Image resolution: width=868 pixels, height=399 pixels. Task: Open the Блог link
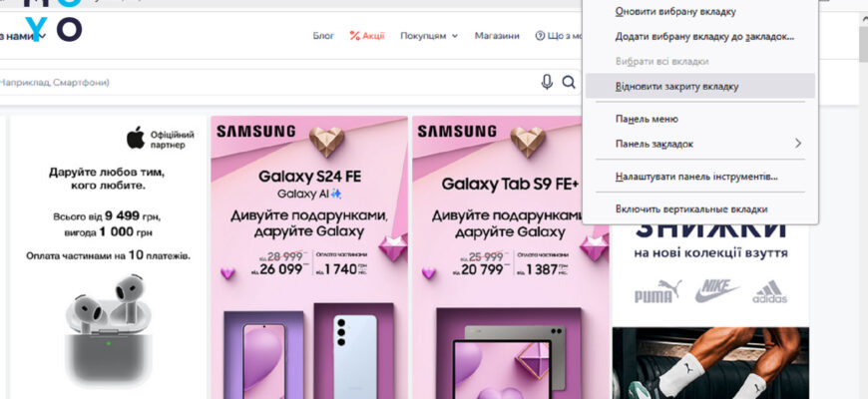tap(323, 36)
